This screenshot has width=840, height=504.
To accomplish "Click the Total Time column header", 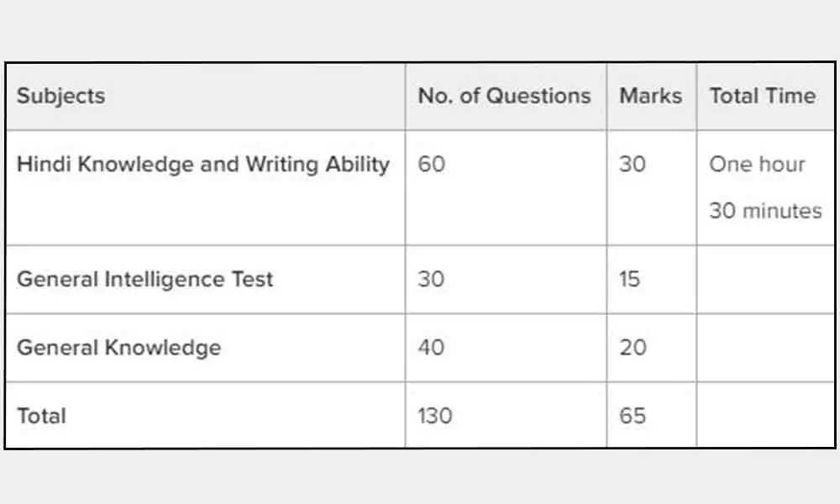I will (x=762, y=96).
